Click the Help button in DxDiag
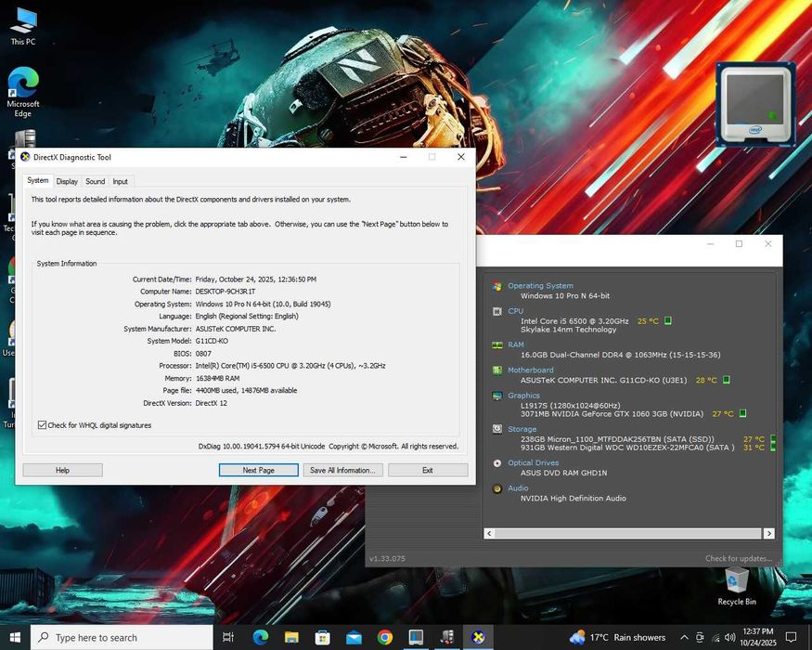The height and width of the screenshot is (650, 812). tap(63, 470)
